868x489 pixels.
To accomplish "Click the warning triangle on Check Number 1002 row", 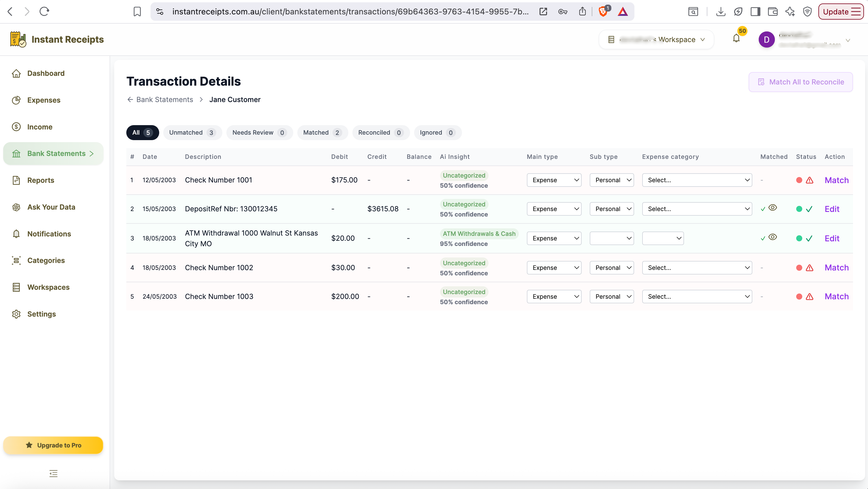I will [809, 268].
